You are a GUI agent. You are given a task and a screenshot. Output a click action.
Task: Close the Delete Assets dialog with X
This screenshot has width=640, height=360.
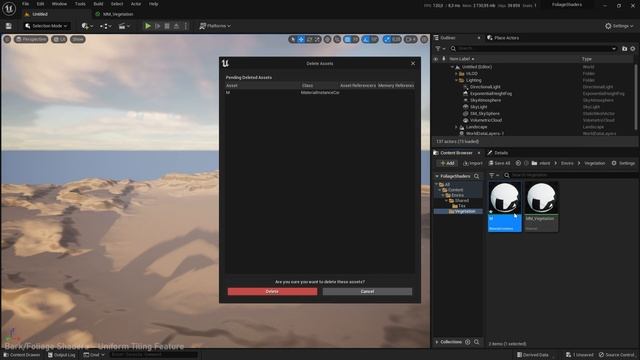tap(413, 63)
